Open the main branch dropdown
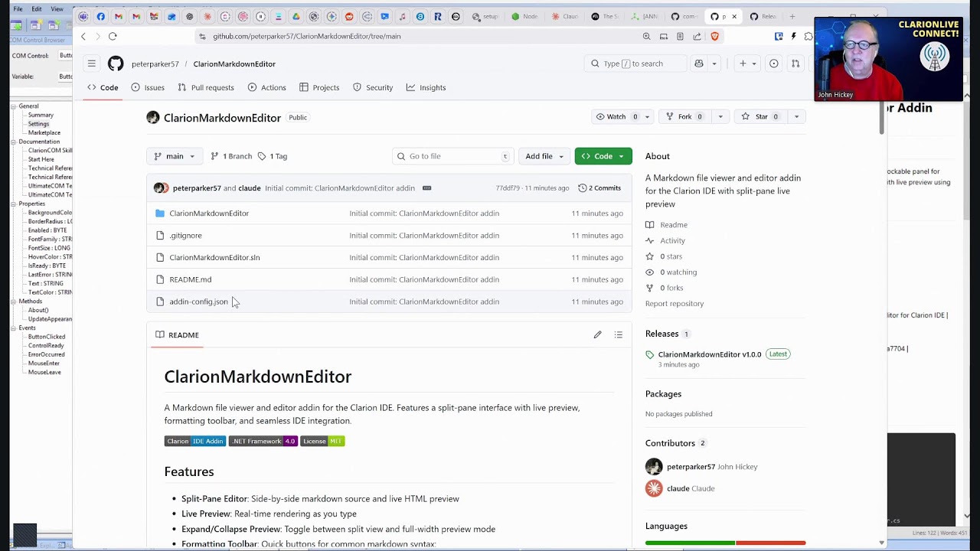Image resolution: width=980 pixels, height=551 pixels. coord(175,156)
